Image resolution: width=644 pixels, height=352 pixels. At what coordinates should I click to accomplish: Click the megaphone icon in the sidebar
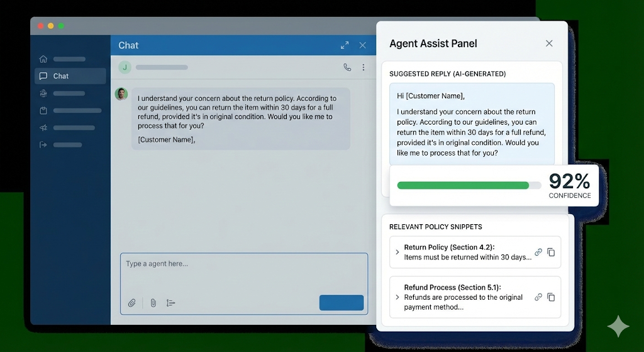(43, 128)
